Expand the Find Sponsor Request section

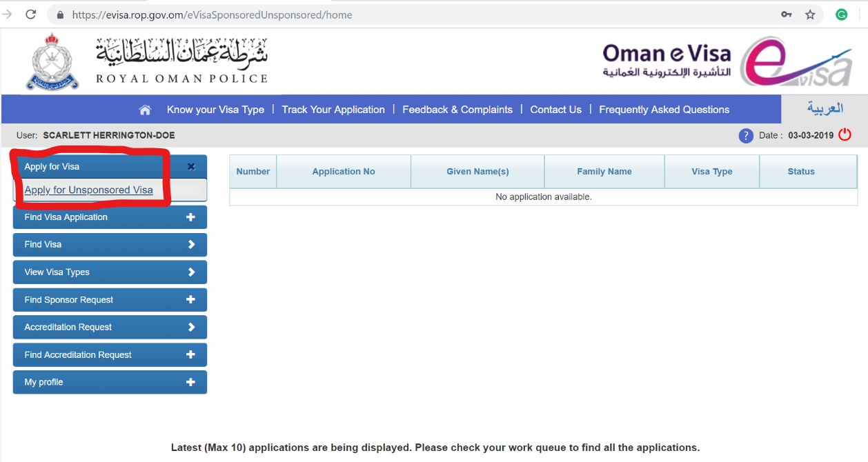point(190,300)
